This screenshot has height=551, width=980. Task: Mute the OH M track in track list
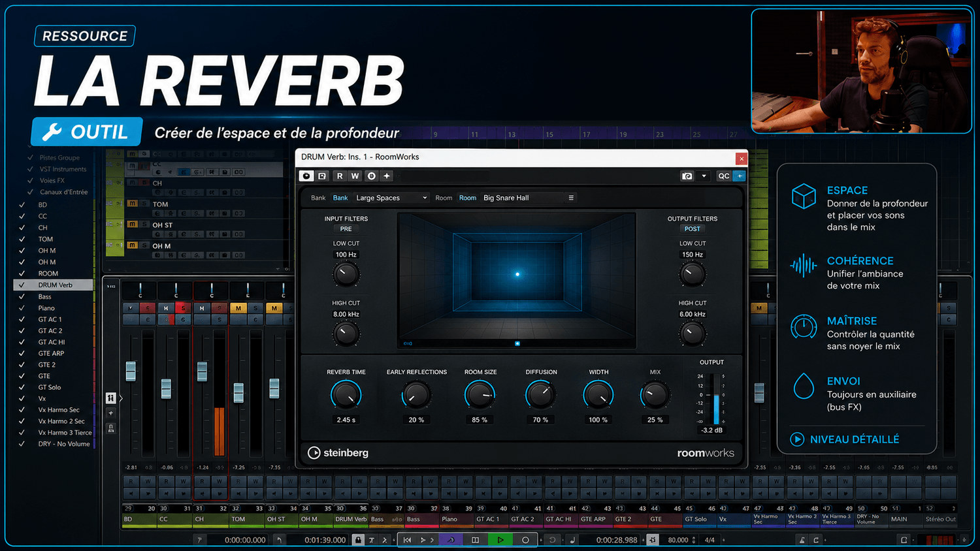(x=133, y=245)
